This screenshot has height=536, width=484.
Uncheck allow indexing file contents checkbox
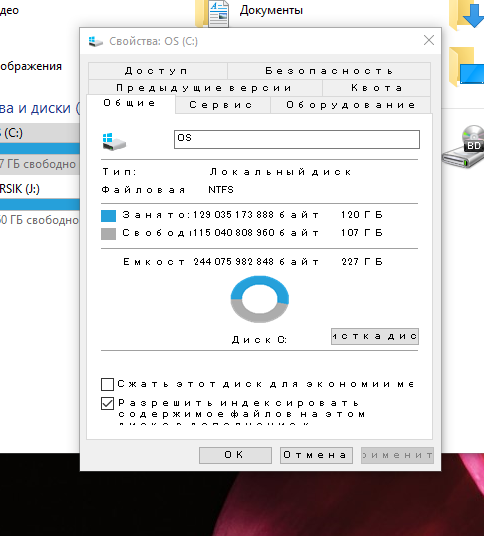pos(107,403)
